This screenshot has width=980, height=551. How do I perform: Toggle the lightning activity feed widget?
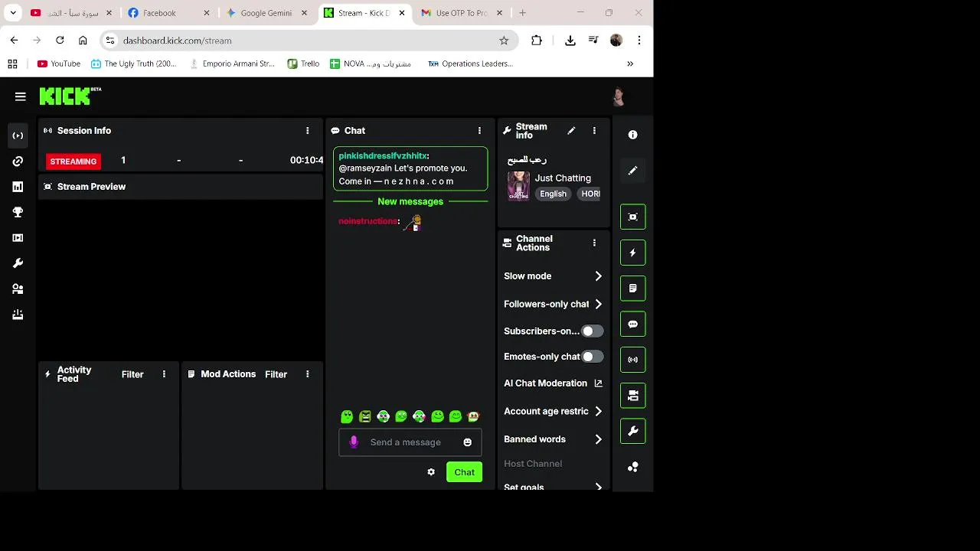(x=632, y=253)
